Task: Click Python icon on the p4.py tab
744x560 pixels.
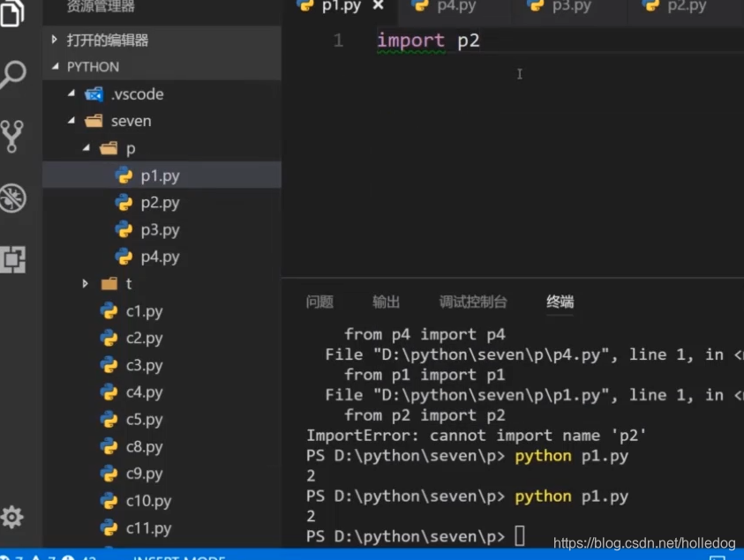Action: 420,4
